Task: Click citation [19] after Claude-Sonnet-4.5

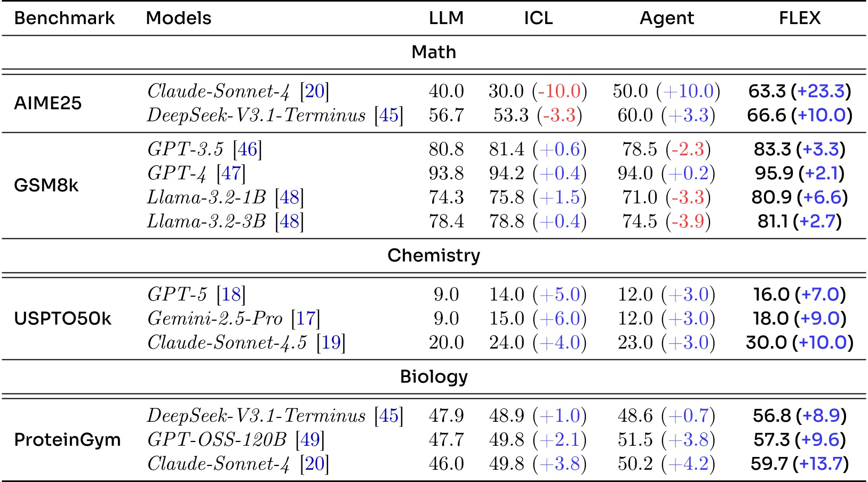Action: point(331,342)
